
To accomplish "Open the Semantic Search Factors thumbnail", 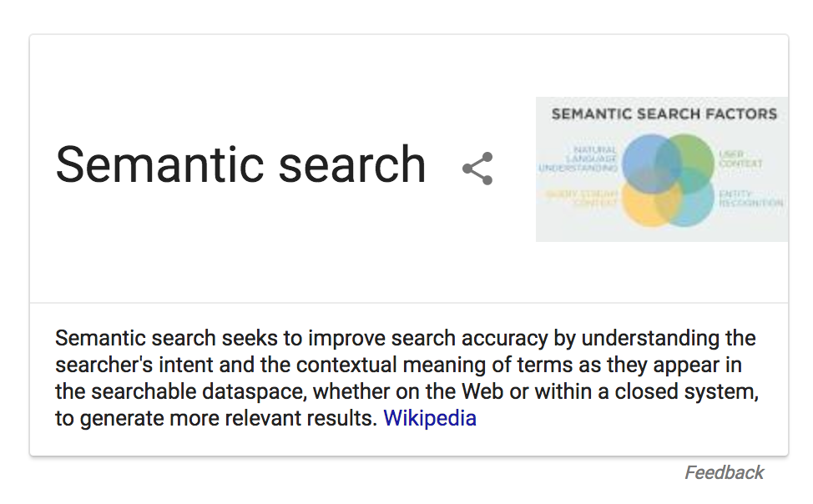I will (x=662, y=169).
